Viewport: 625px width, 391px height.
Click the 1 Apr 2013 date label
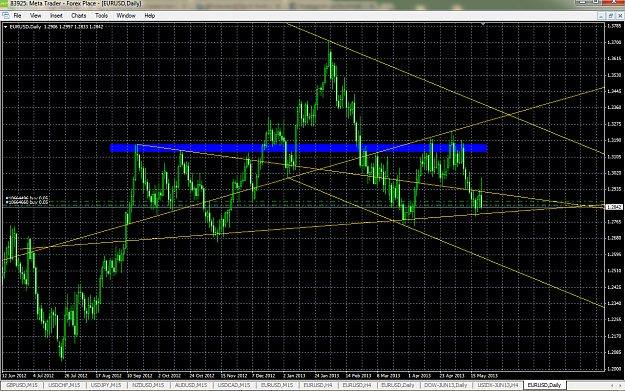(419, 375)
